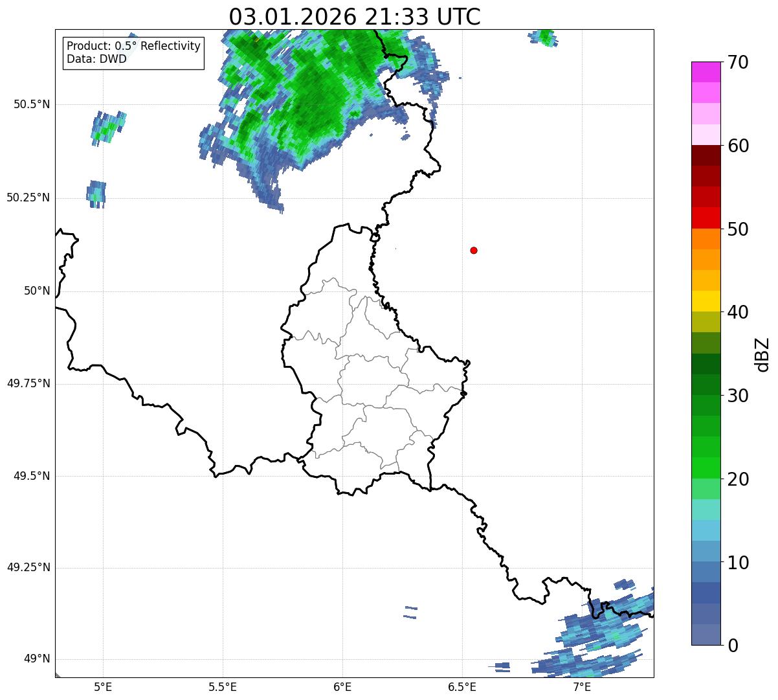Click the orange colorbar swatch just below 50
The image size is (778, 700).
(x=706, y=239)
